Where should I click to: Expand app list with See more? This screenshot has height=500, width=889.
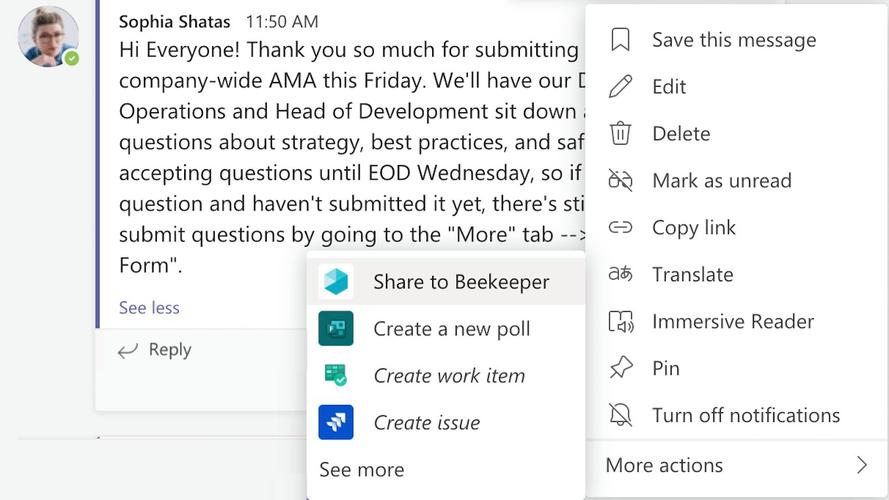pyautogui.click(x=362, y=470)
